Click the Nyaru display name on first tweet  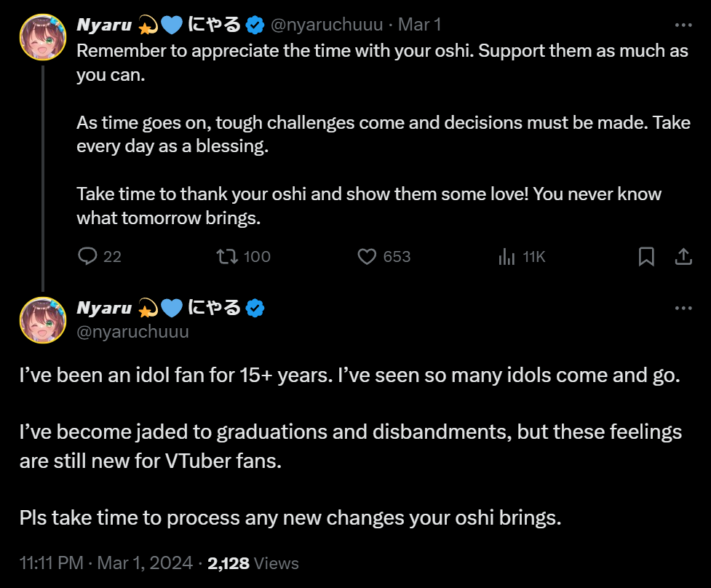(x=103, y=25)
